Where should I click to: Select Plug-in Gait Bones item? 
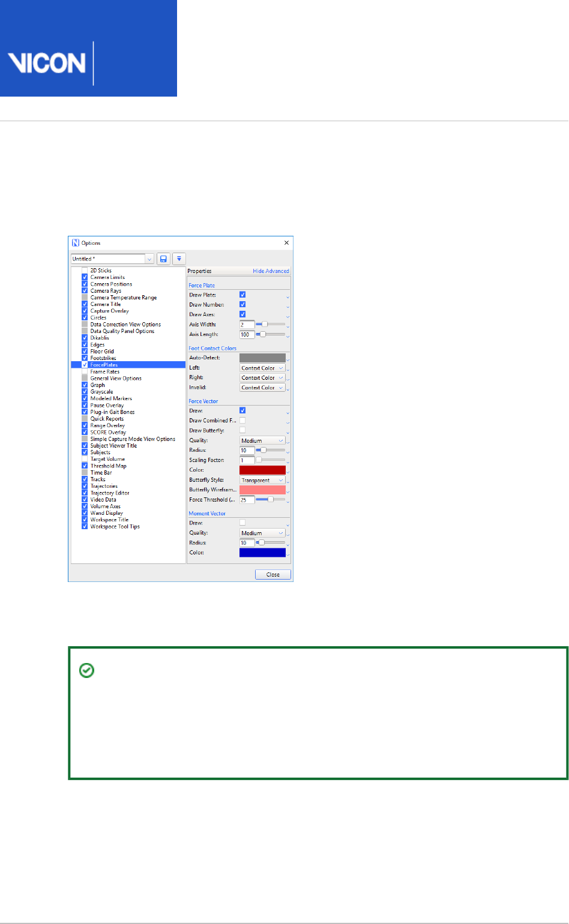point(112,412)
